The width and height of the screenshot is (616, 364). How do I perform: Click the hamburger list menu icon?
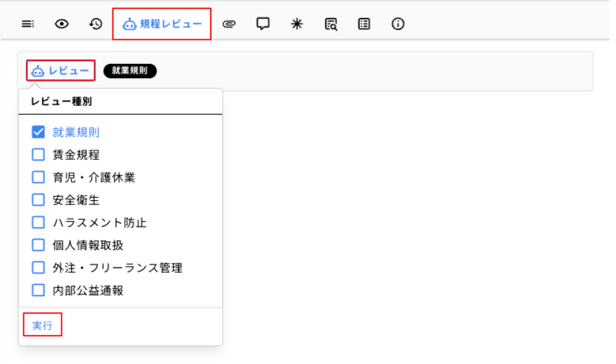point(27,24)
